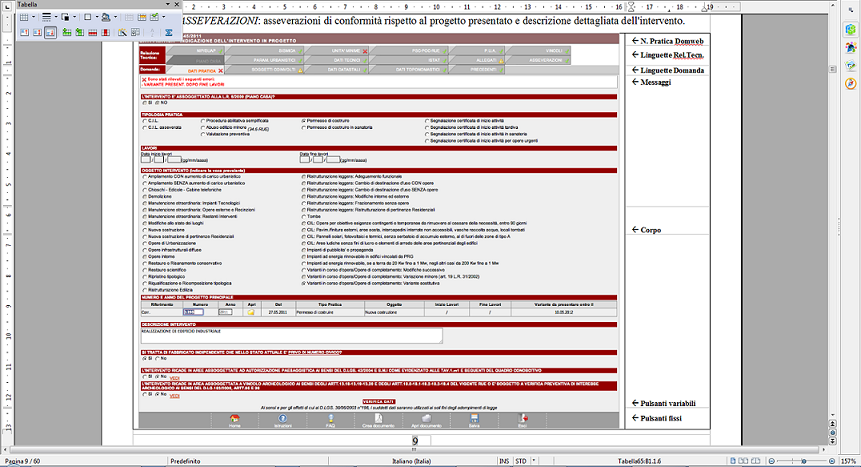Click the Home button at form bottom

(x=234, y=422)
